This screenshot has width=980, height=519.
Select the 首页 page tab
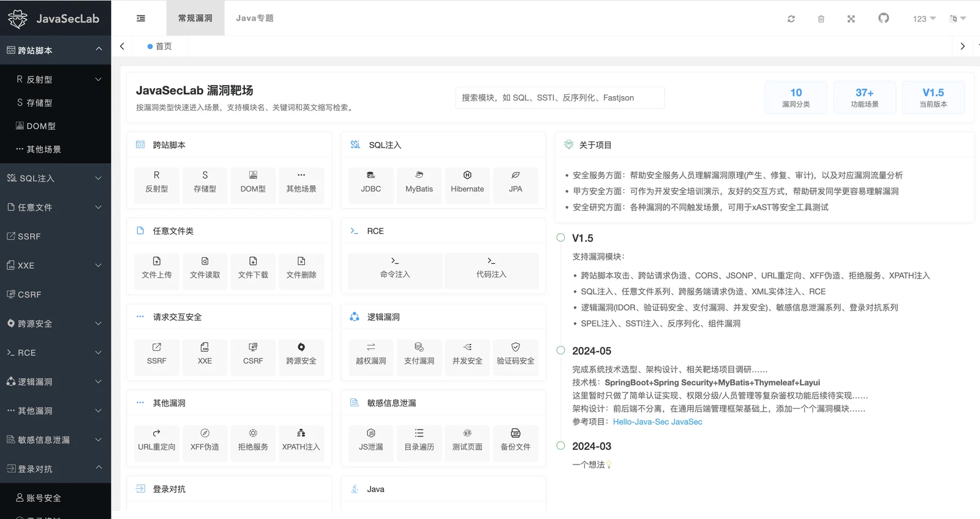[x=159, y=47]
